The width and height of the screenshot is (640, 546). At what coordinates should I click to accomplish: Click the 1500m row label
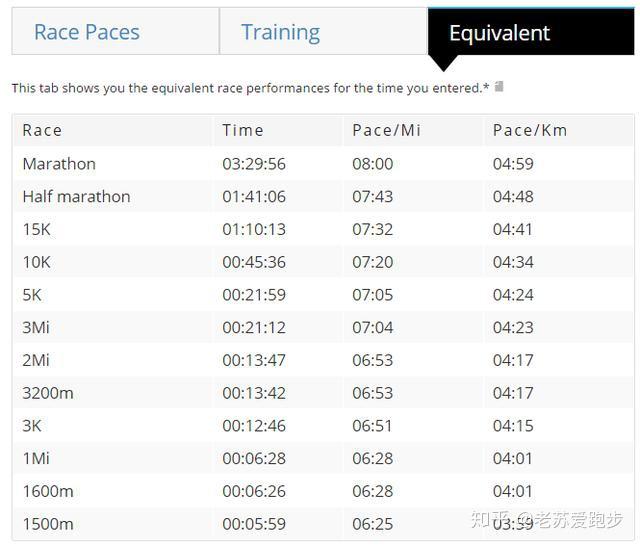[x=48, y=524]
